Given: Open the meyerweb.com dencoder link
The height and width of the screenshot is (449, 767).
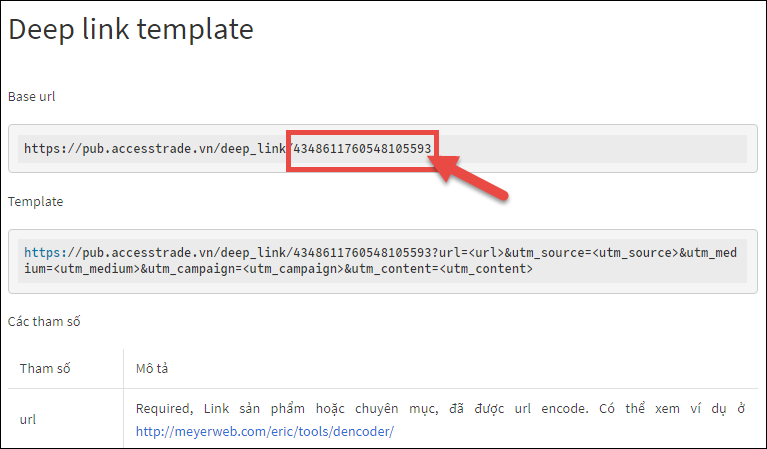Looking at the screenshot, I should click(265, 431).
